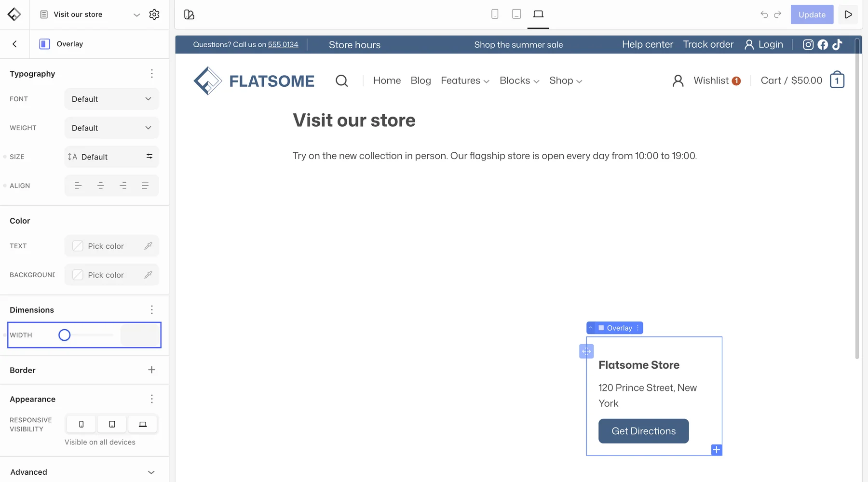Image resolution: width=868 pixels, height=482 pixels.
Task: Click the preview play icon
Action: point(848,14)
